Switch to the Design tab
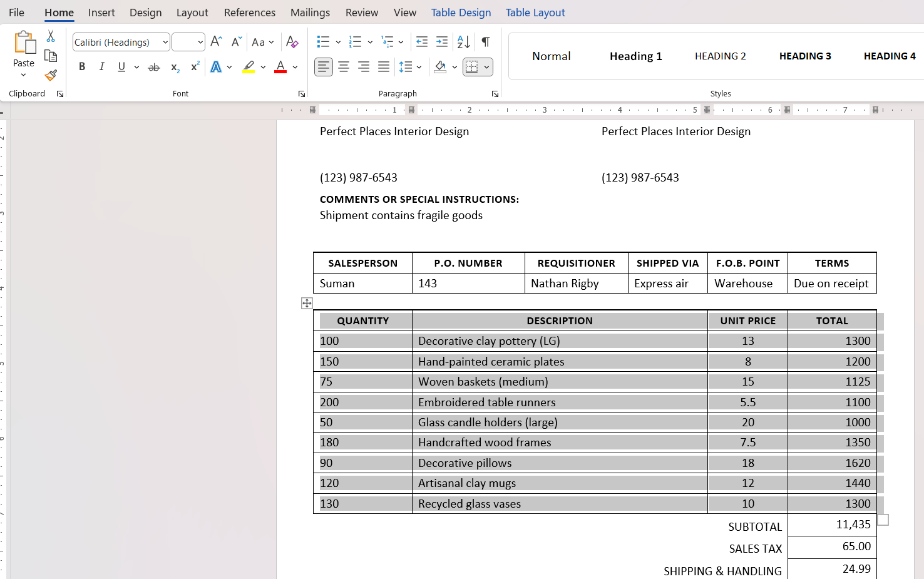 pos(145,13)
